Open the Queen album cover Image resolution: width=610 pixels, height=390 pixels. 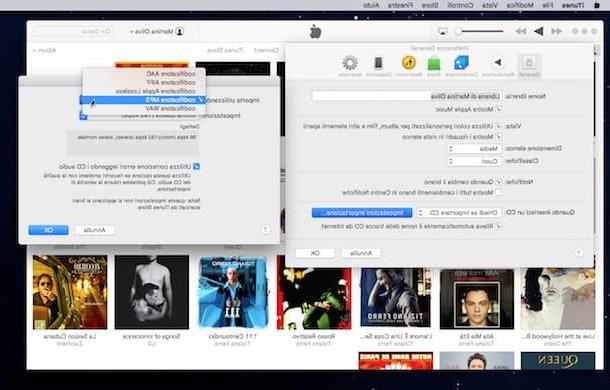point(558,360)
